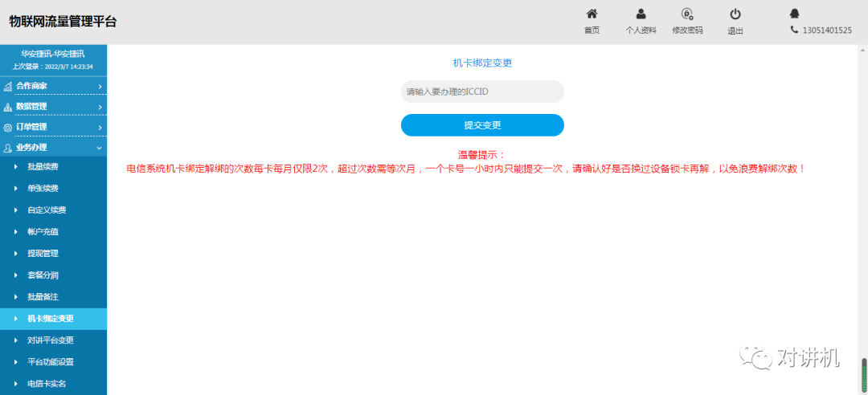Image resolution: width=868 pixels, height=395 pixels.
Task: Click the last login time text
Action: 53,67
